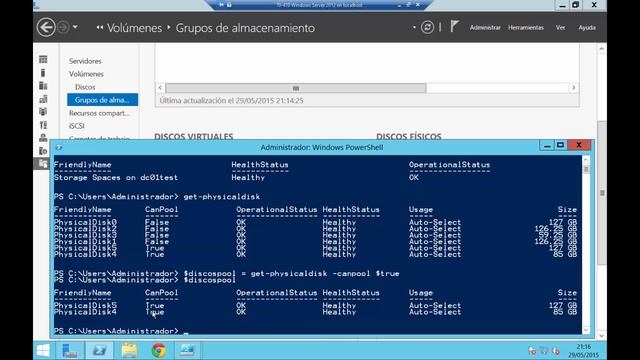The height and width of the screenshot is (360, 640).
Task: Click the PowerShell scrollbar down arrow
Action: coord(586,330)
